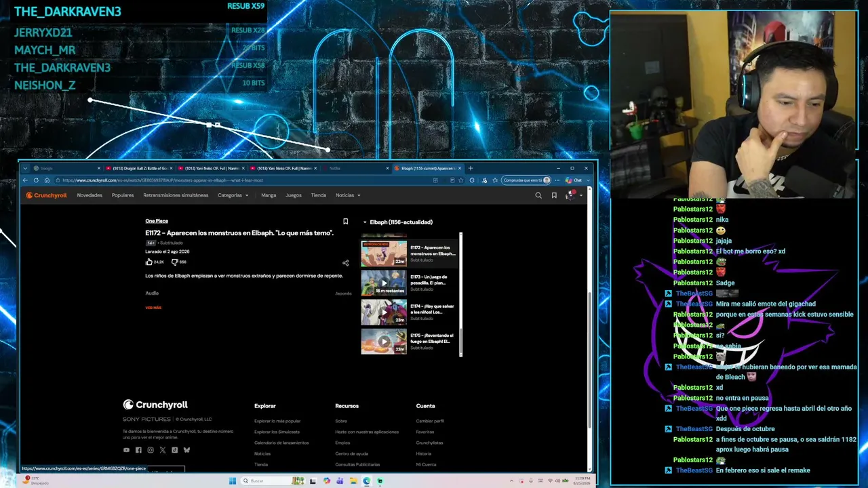Screen dimensions: 868x488
Task: Play episode E1173 thumbnail
Action: pos(384,283)
